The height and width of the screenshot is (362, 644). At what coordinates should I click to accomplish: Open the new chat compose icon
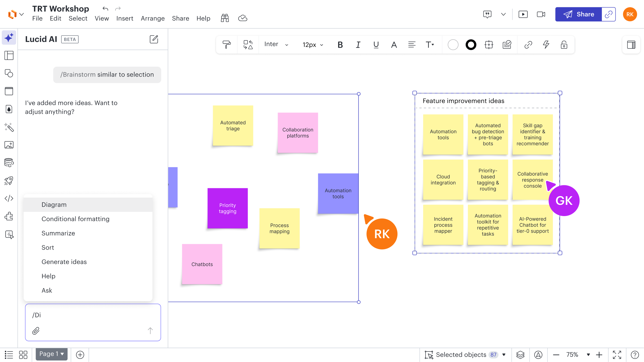154,39
